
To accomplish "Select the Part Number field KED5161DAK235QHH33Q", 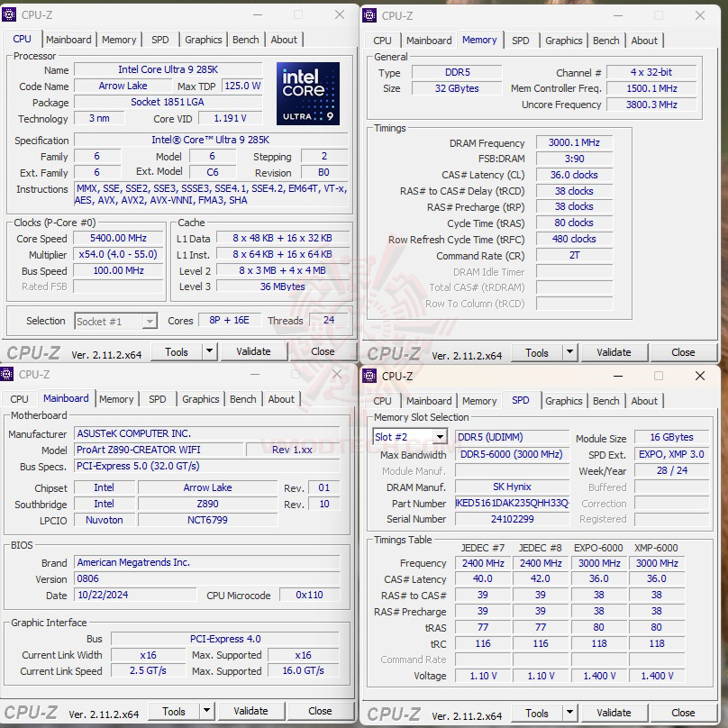I will [512, 504].
